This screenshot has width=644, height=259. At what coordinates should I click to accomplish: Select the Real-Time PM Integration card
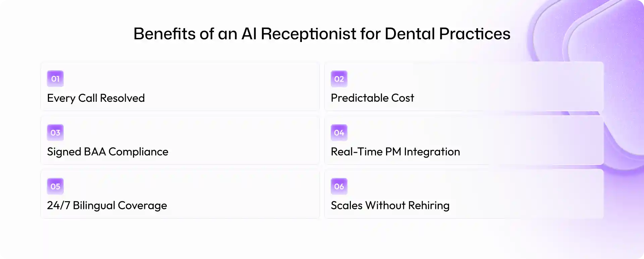point(464,140)
